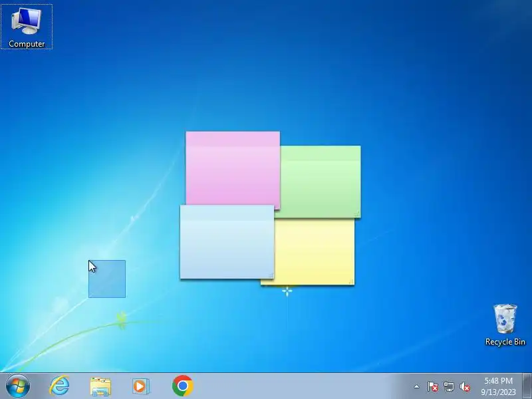The width and height of the screenshot is (532, 399).
Task: Click the network status tray icon
Action: [448, 386]
